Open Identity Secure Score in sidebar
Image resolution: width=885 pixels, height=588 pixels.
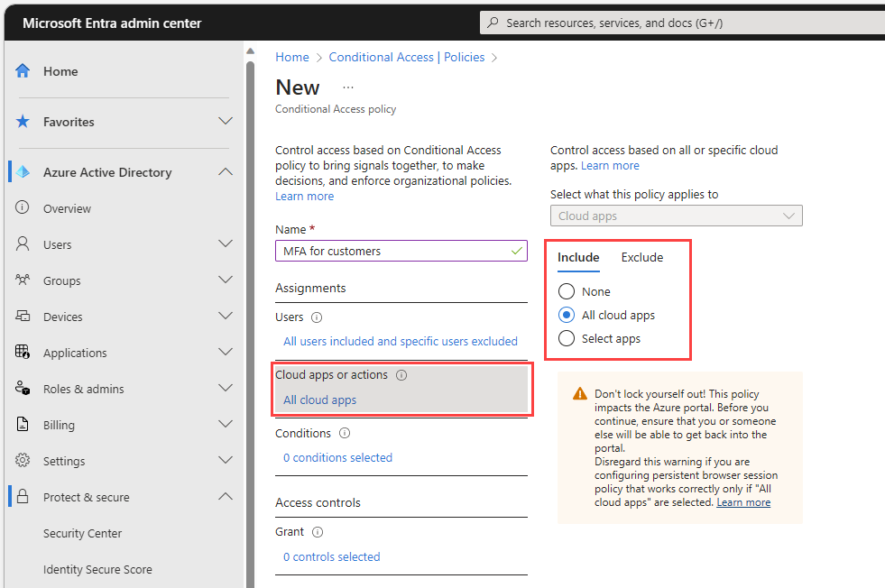[x=97, y=570]
